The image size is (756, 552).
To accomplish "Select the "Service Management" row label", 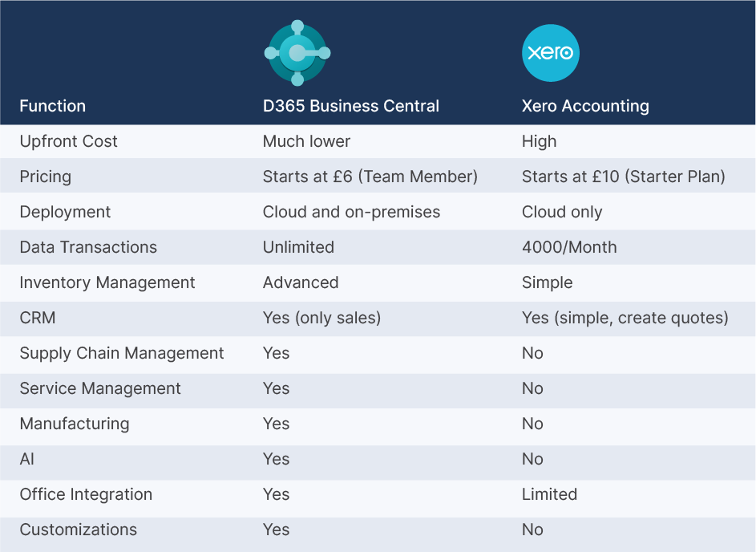I will 100,388.
